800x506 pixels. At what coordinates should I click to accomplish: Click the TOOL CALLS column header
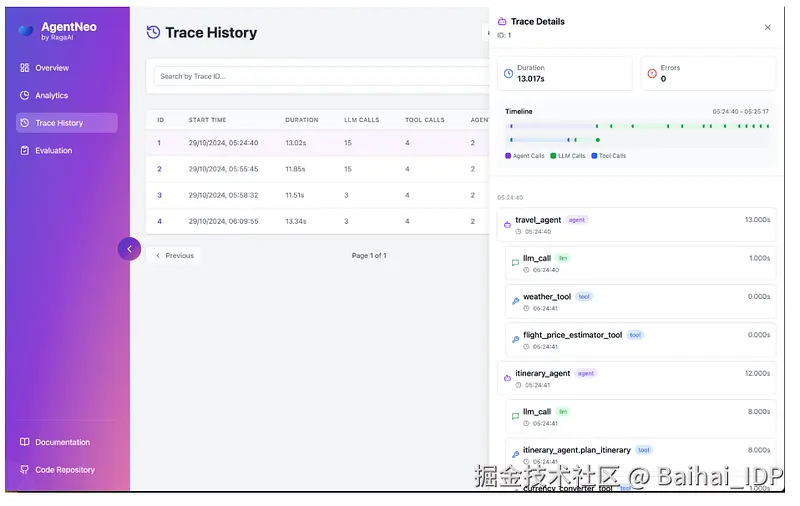425,120
